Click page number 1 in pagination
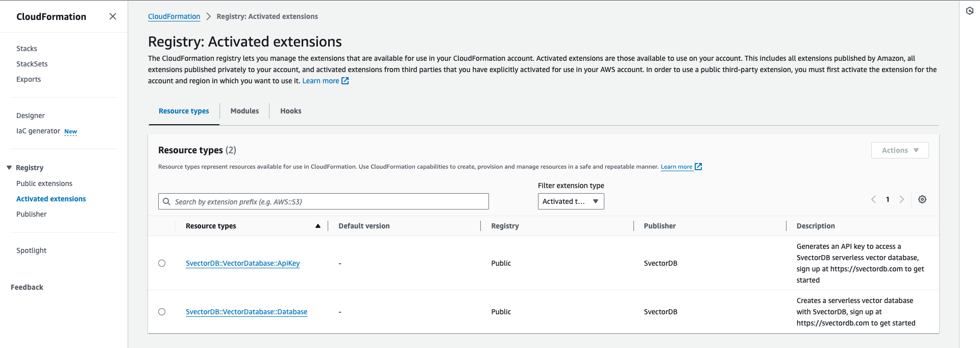This screenshot has height=348, width=980. coord(888,199)
